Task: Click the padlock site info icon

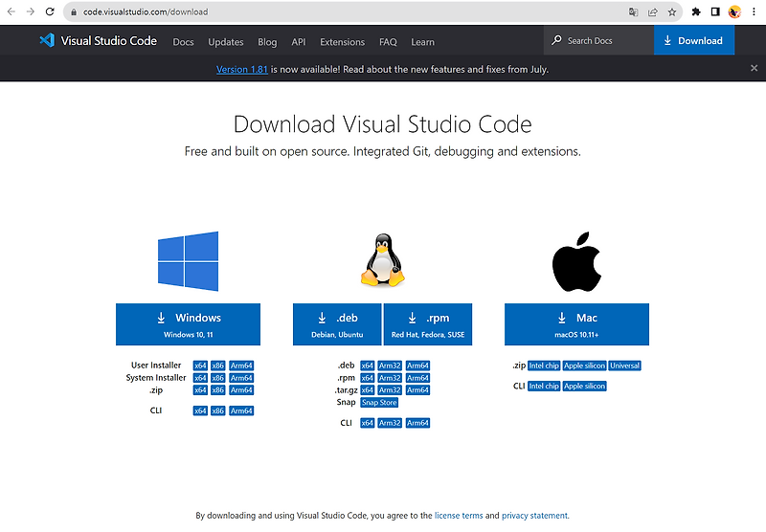Action: 74,12
